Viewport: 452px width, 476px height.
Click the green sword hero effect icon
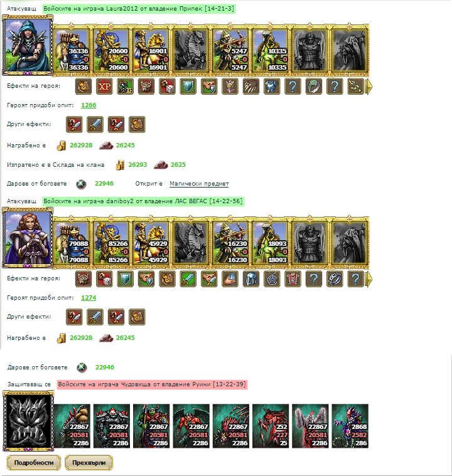pos(188,279)
